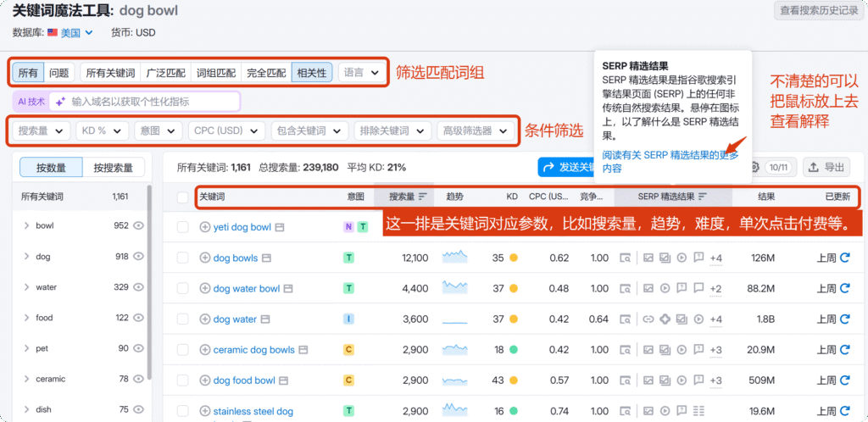Switch to 词组匹配 match type
The height and width of the screenshot is (422, 868).
[x=216, y=73]
